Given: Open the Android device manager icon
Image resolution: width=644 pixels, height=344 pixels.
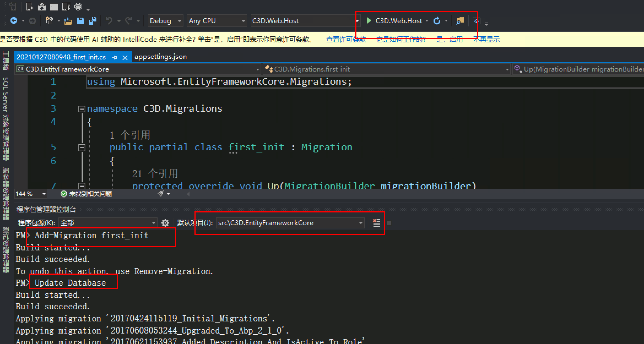Looking at the screenshot, I should (66, 7).
